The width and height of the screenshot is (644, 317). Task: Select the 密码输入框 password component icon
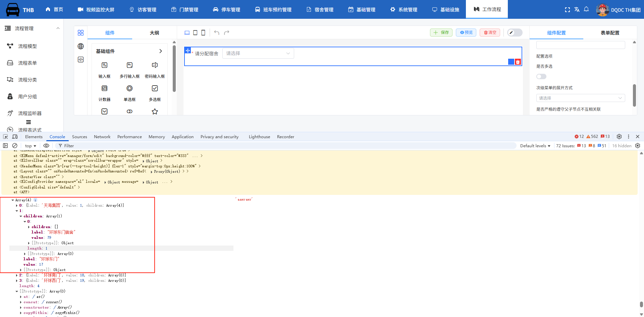coord(155,65)
